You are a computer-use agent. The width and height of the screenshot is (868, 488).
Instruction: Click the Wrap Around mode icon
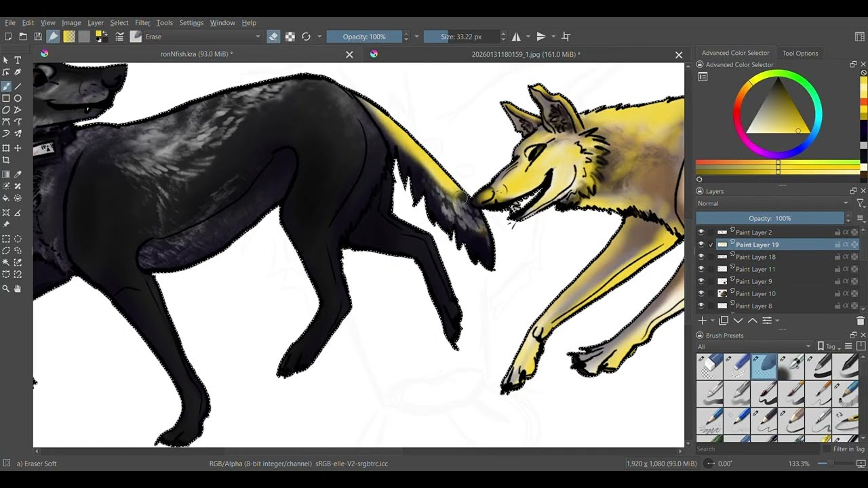[566, 37]
